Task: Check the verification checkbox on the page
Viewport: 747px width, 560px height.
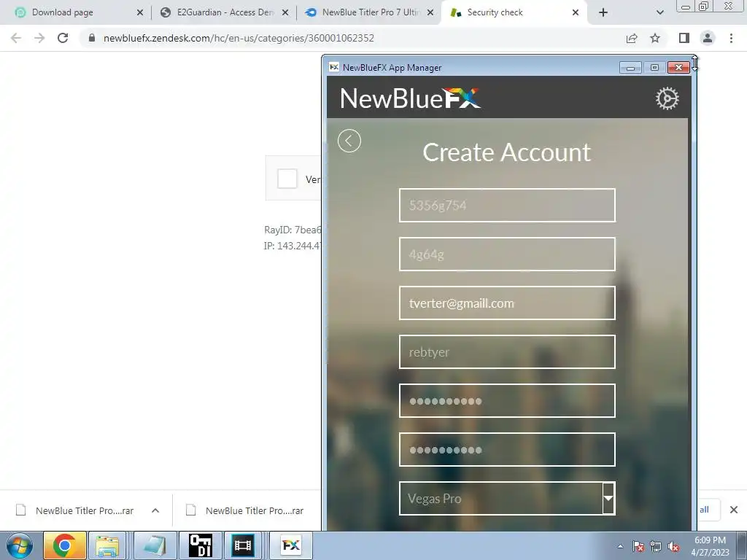Action: 287,179
